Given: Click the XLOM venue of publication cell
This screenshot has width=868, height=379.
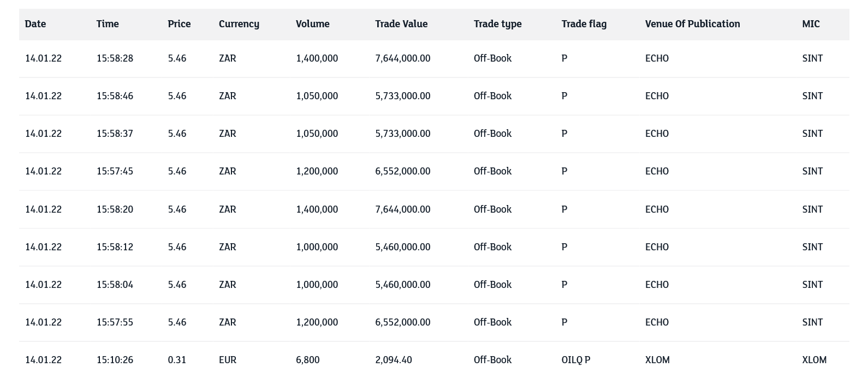Looking at the screenshot, I should tap(657, 360).
